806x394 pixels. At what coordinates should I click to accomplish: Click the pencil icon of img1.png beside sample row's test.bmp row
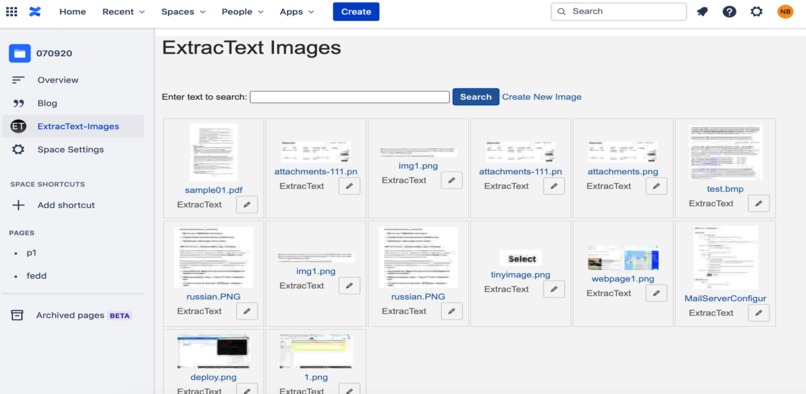coord(452,180)
